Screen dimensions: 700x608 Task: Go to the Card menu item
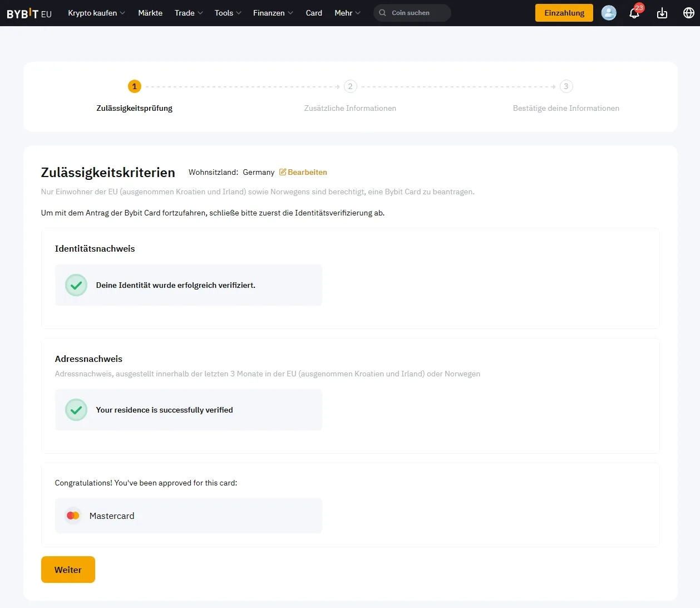pos(314,13)
